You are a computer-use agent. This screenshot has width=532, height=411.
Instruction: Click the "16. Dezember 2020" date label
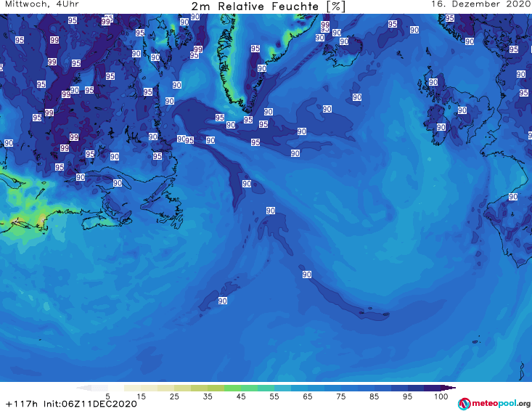pos(481,4)
